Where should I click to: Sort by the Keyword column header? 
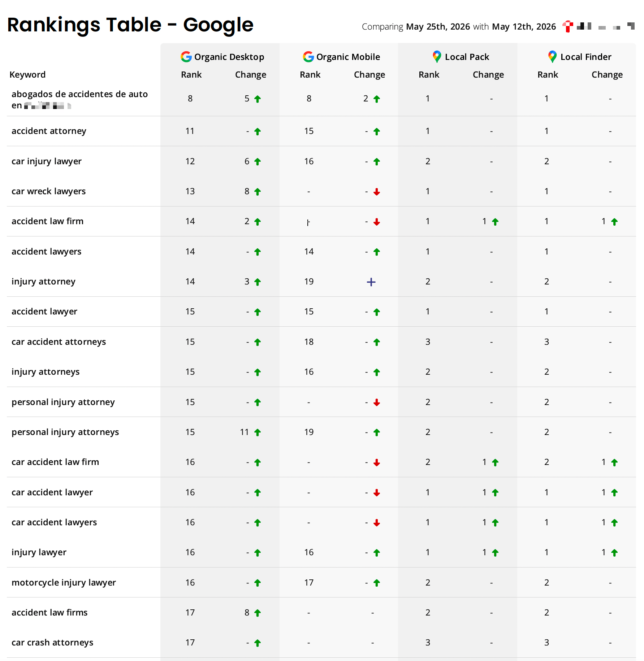click(x=27, y=75)
